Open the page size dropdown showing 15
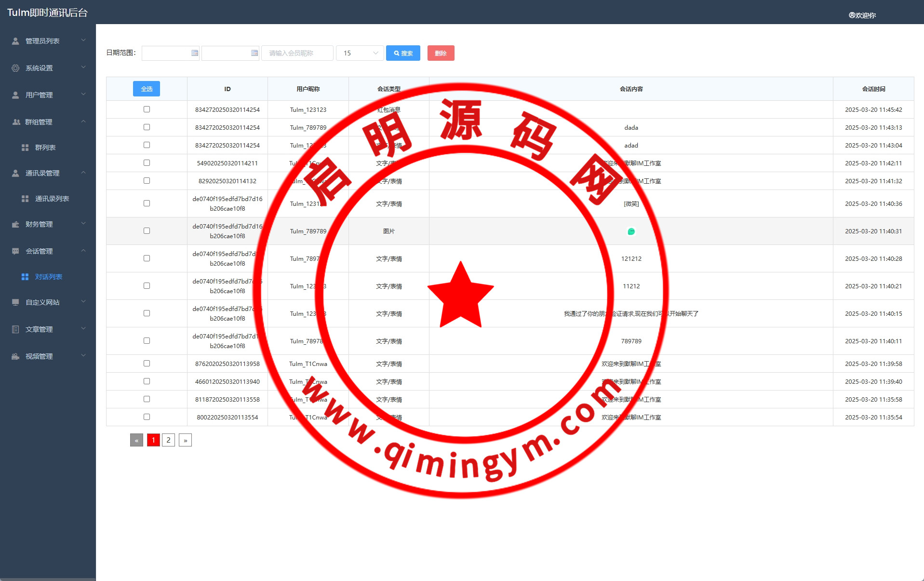 [360, 53]
